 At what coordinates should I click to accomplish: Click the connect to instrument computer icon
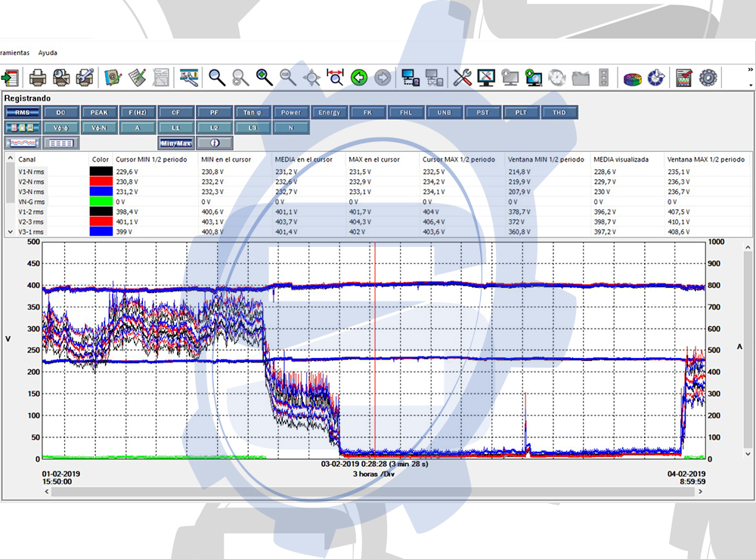pyautogui.click(x=411, y=77)
